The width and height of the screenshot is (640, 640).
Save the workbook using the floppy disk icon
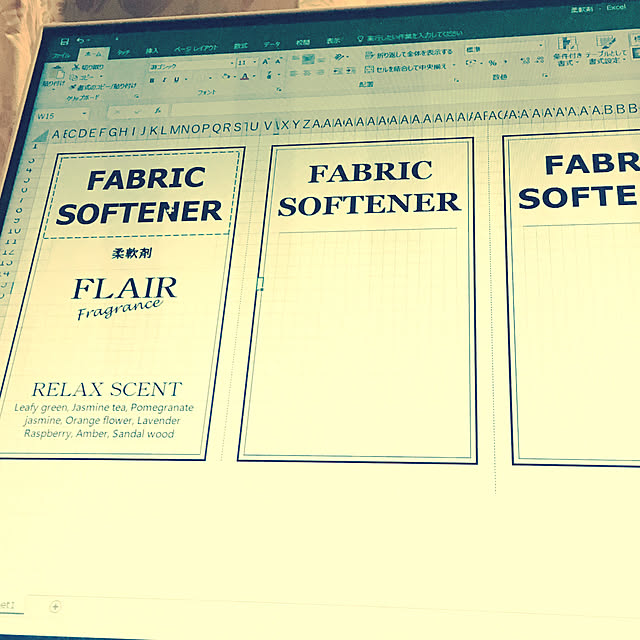[x=64, y=41]
